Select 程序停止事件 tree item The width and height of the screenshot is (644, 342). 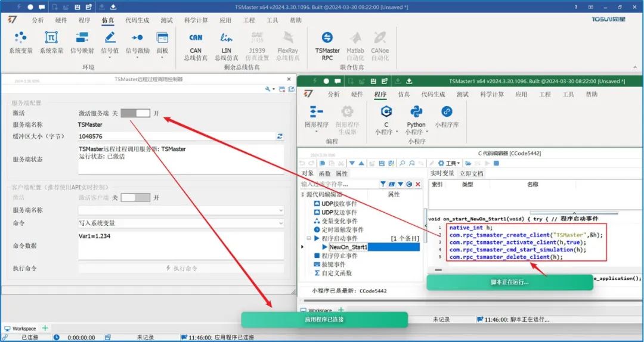pos(336,256)
